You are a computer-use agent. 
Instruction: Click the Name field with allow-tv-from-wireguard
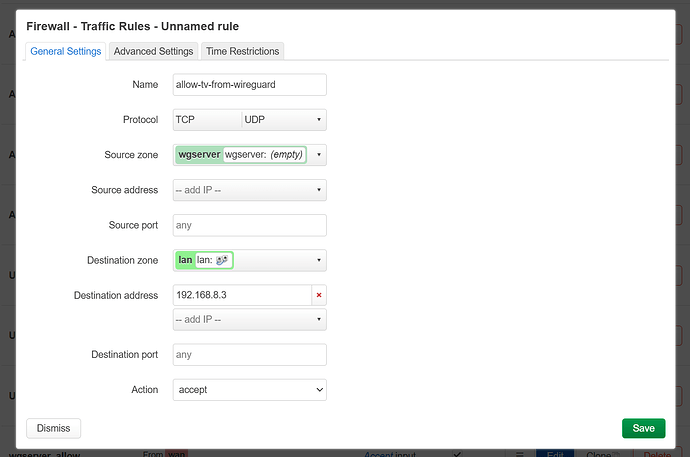(x=249, y=85)
